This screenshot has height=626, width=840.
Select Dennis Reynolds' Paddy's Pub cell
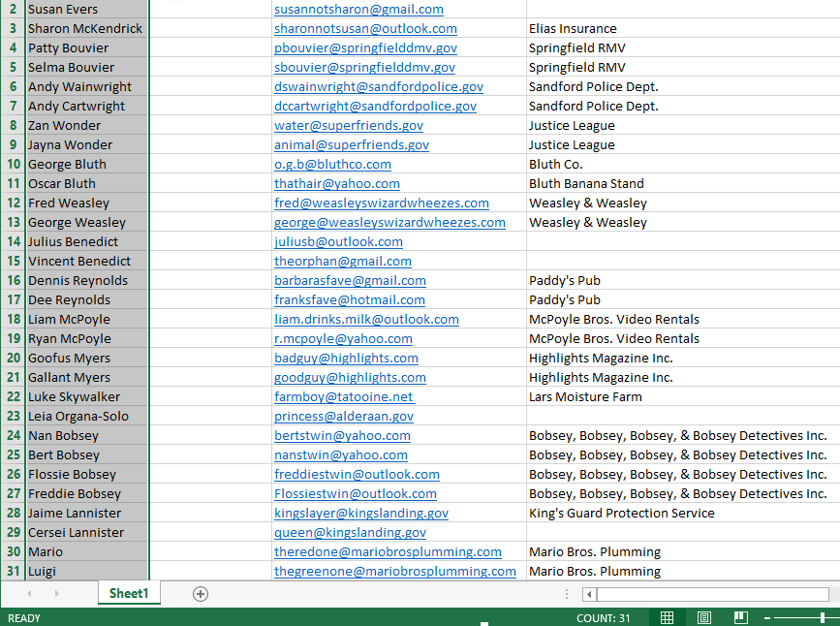pyautogui.click(x=683, y=280)
